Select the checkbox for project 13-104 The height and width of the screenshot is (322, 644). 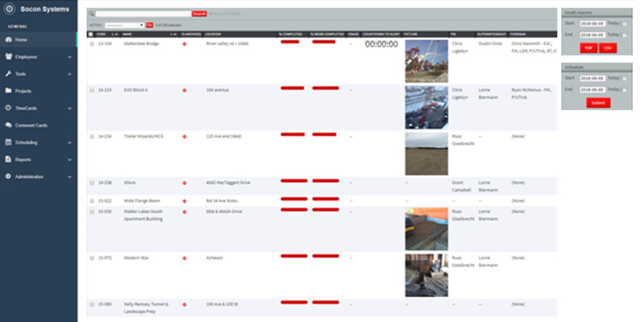[92, 44]
